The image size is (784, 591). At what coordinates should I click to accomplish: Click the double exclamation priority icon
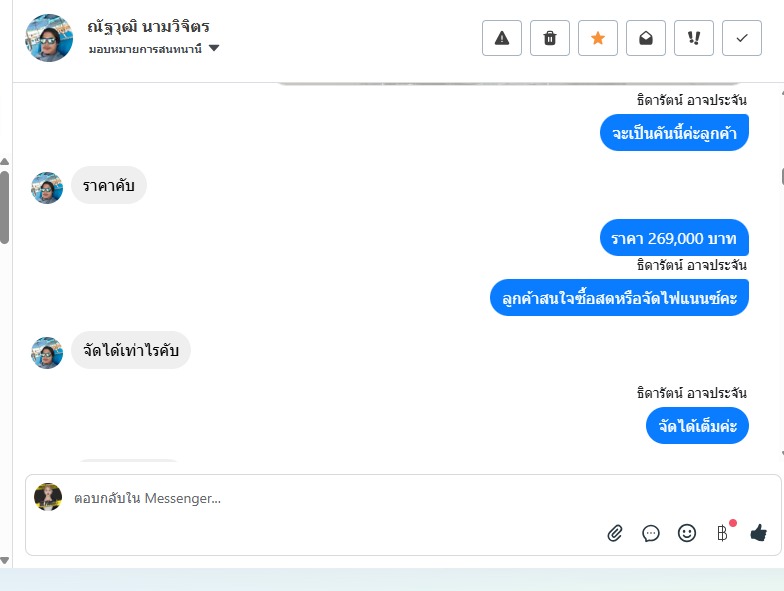coord(694,38)
